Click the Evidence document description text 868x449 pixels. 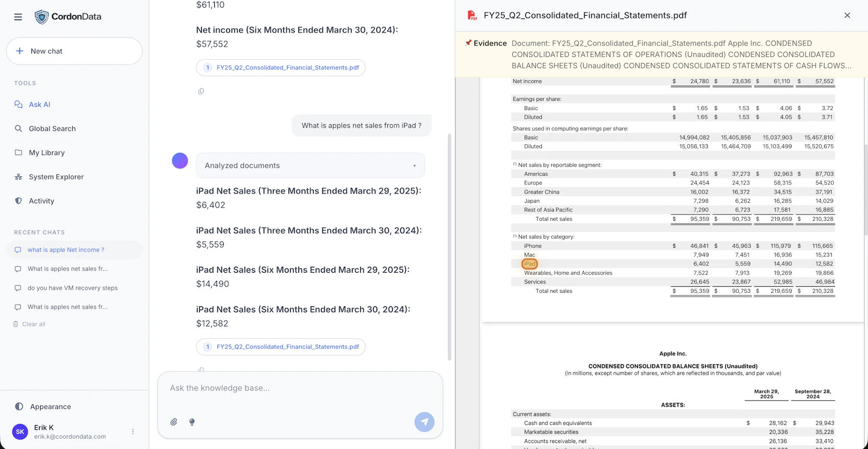(681, 54)
